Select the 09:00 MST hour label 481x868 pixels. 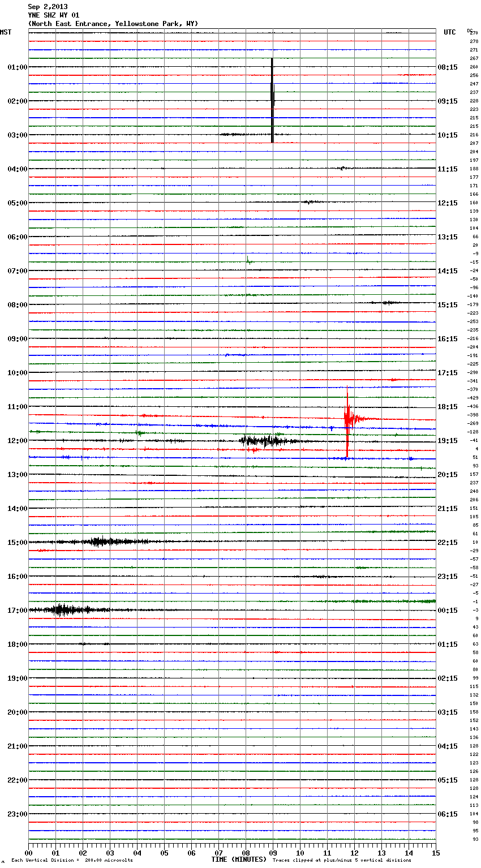coord(18,339)
